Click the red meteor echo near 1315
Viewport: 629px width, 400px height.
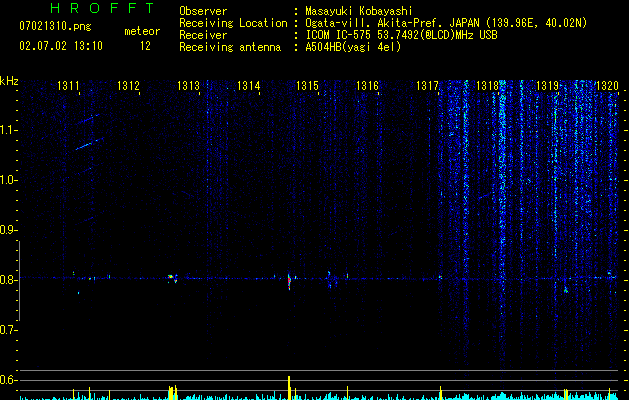tap(289, 282)
